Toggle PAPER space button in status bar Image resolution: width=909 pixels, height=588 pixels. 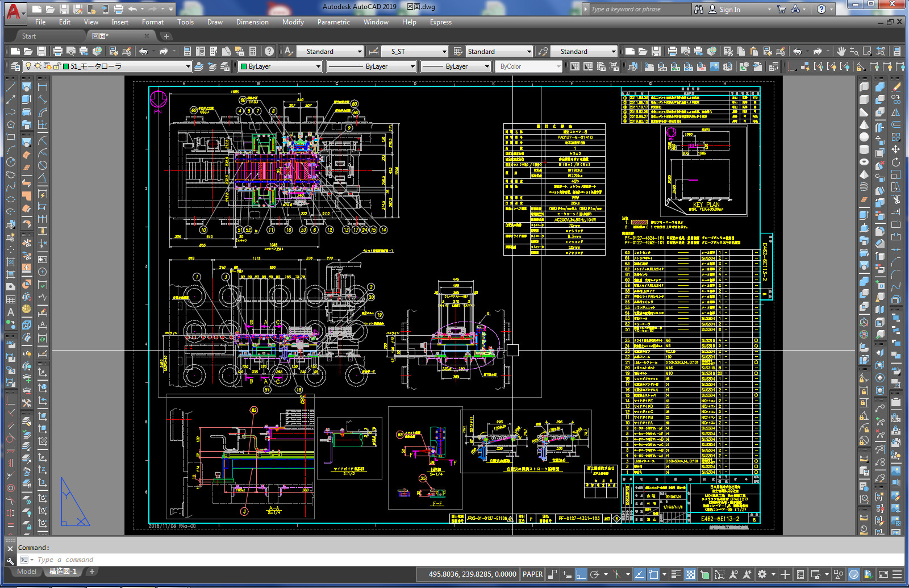point(532,574)
